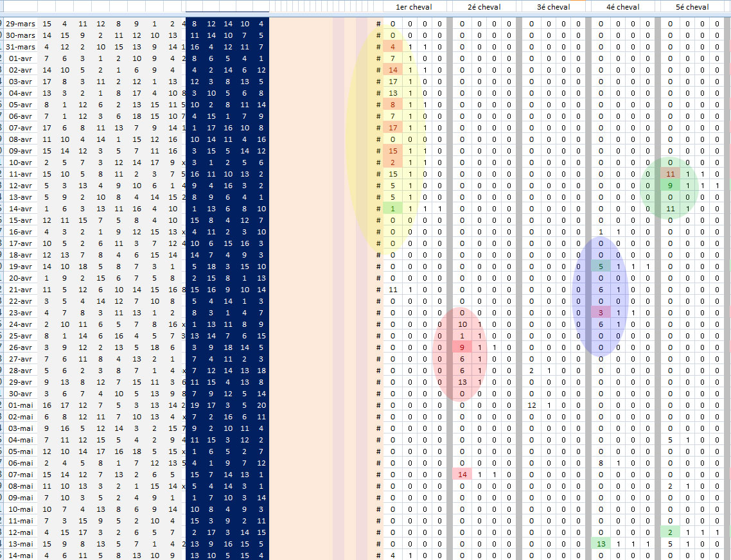The image size is (731, 560).
Task: Select orange 1er cheval cell '17' on 07-avr row
Action: [392, 128]
